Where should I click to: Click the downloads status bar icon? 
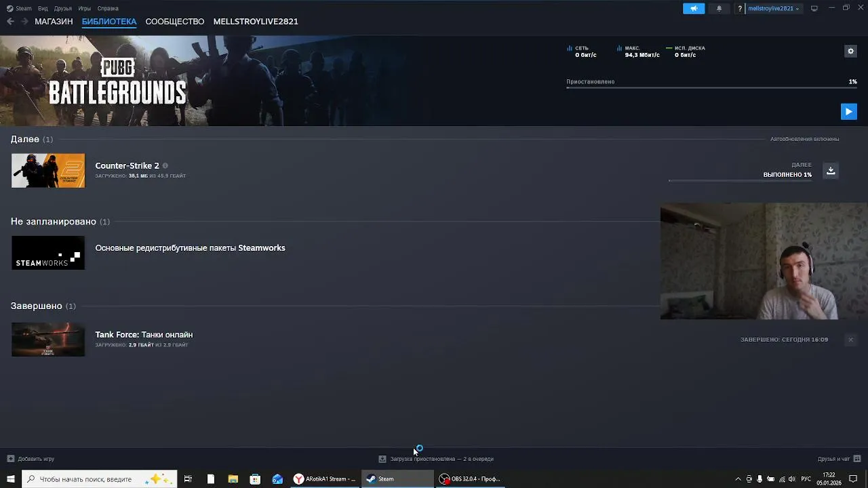click(382, 459)
